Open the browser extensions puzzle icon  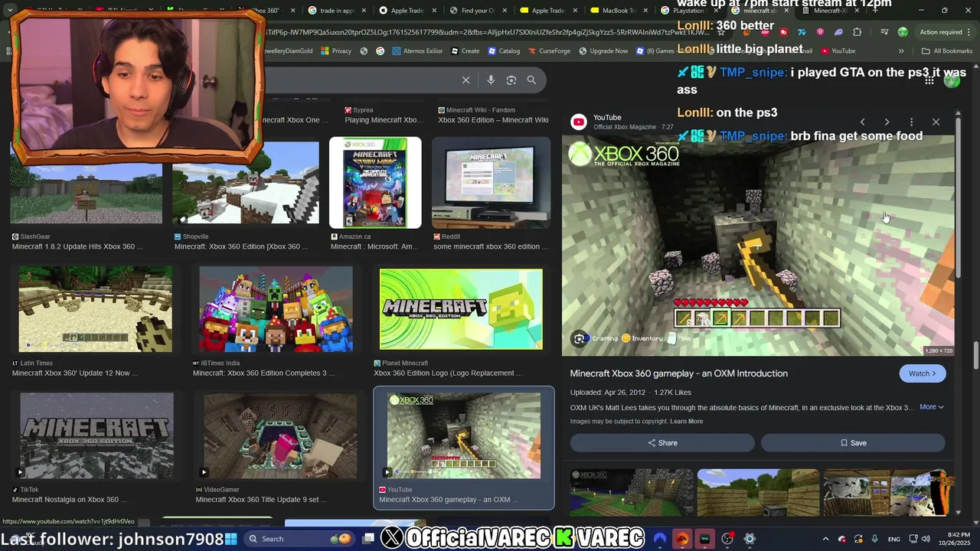(857, 32)
